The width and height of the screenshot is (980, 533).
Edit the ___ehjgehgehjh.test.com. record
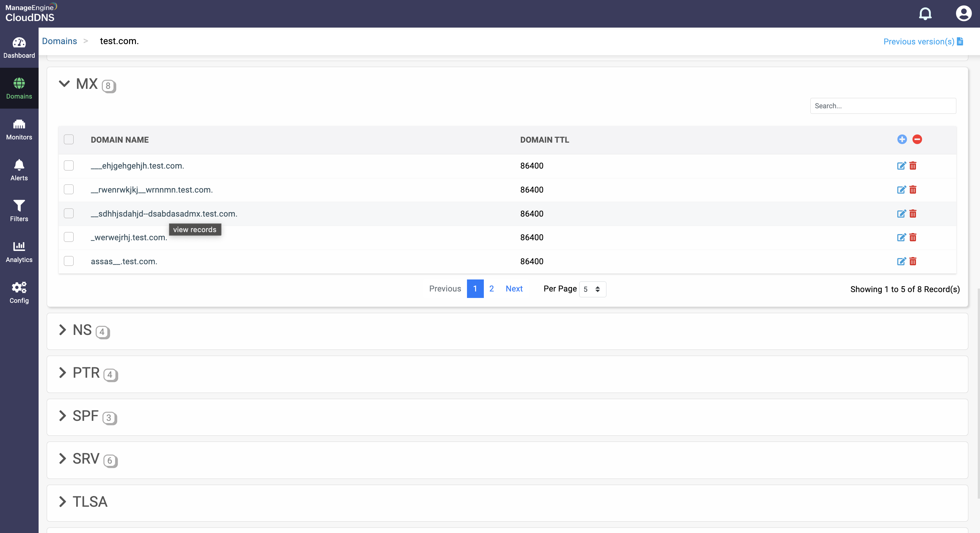[901, 165]
